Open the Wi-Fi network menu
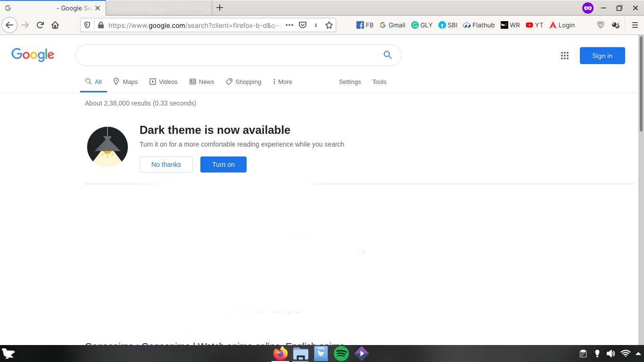 pyautogui.click(x=626, y=354)
